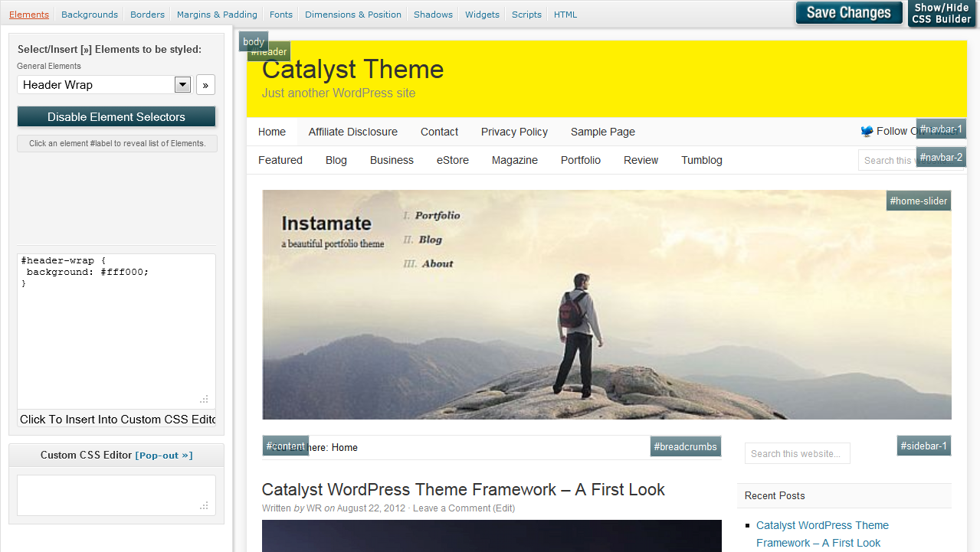Click the #home-slider element label
The height and width of the screenshot is (552, 980).
(x=919, y=201)
